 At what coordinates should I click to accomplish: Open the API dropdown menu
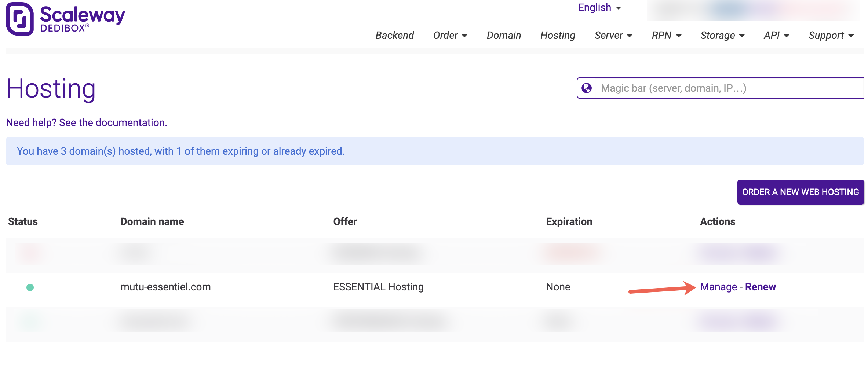pyautogui.click(x=776, y=36)
